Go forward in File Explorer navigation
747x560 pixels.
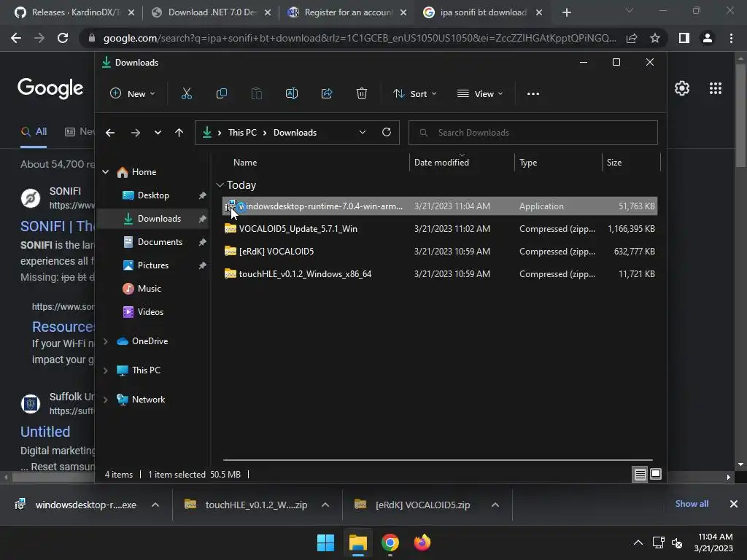pos(135,133)
